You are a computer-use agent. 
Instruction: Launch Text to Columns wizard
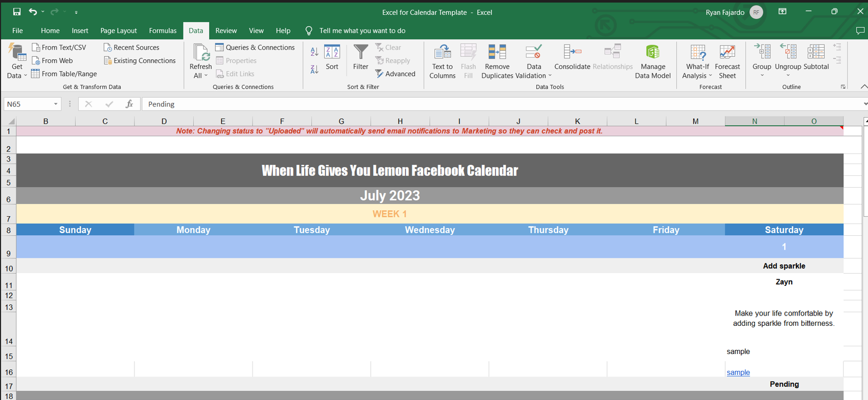click(442, 61)
